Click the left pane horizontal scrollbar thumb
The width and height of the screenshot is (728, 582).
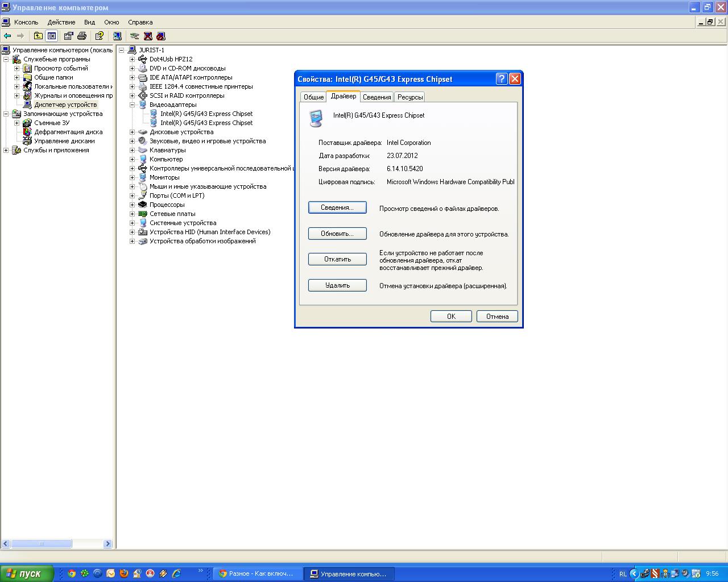click(x=41, y=544)
